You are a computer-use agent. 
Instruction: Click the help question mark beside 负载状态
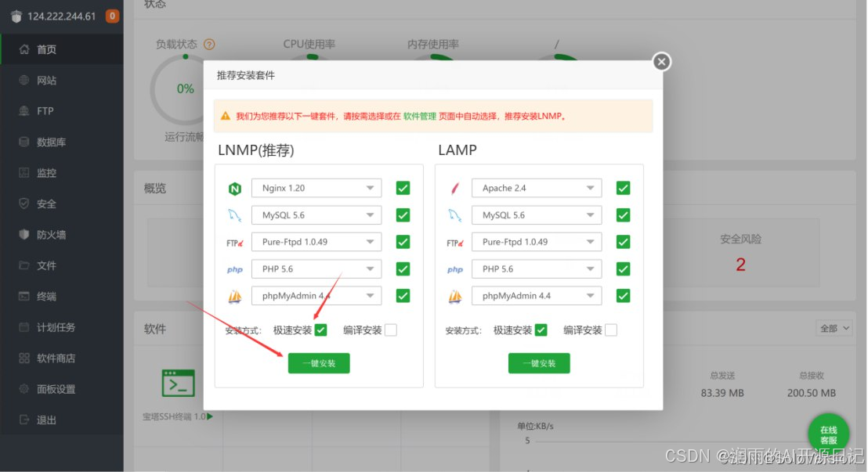click(x=209, y=45)
